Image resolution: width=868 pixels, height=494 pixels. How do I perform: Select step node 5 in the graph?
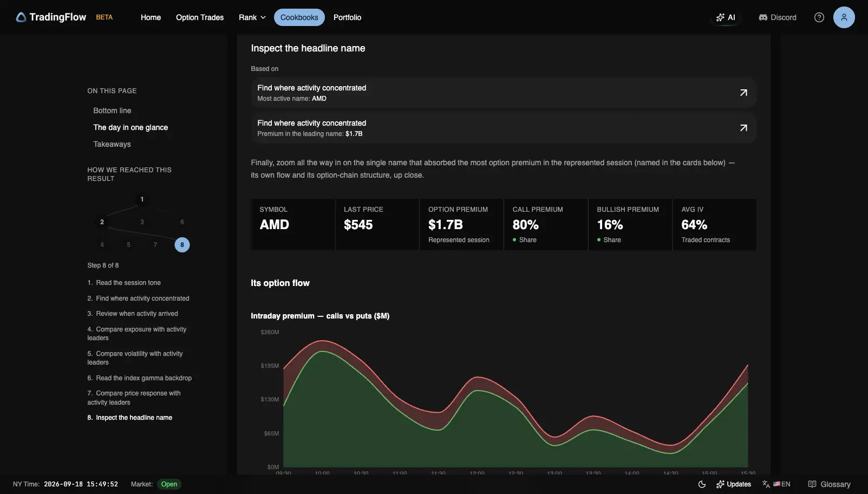(x=128, y=245)
